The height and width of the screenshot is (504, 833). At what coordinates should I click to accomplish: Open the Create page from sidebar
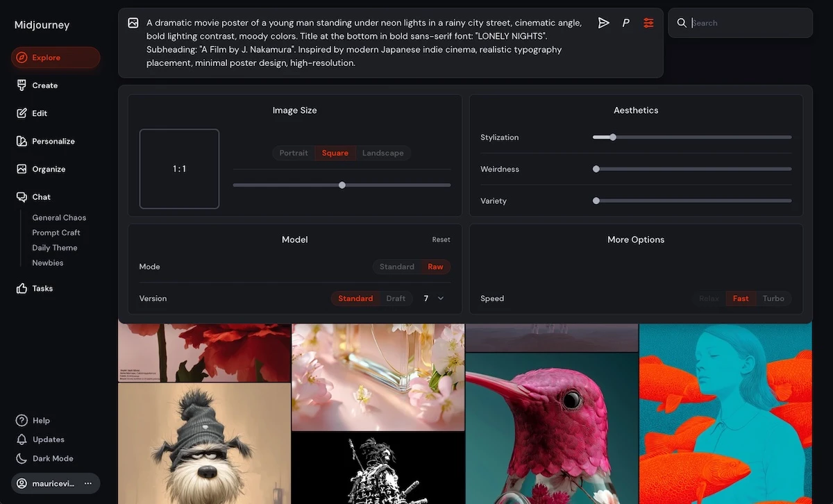pos(44,85)
